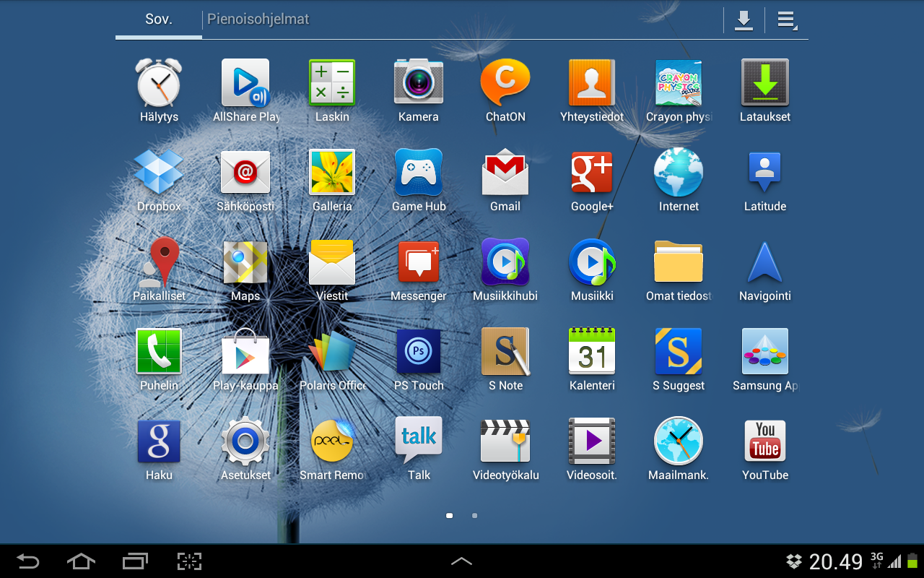
Task: Launch the Latitude app
Action: (x=765, y=181)
